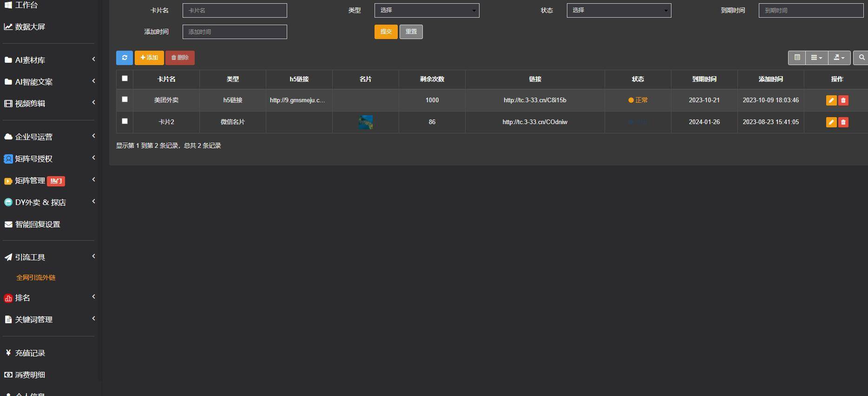Screen dimensions: 868x396
Task: Click the red trash icon for 卡片2
Action: click(x=843, y=122)
